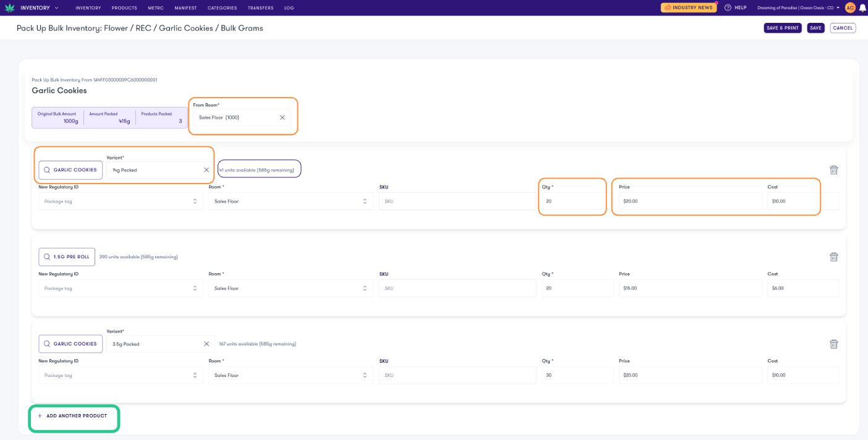Image resolution: width=868 pixels, height=440 pixels.
Task: Click the 3.5g Packed variant field
Action: [161, 344]
